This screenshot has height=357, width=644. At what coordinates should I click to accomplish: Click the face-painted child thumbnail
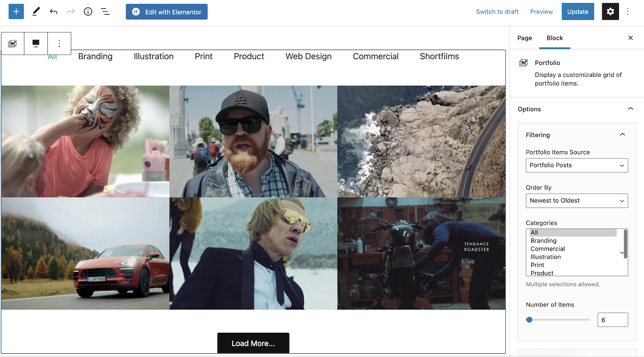(86, 142)
